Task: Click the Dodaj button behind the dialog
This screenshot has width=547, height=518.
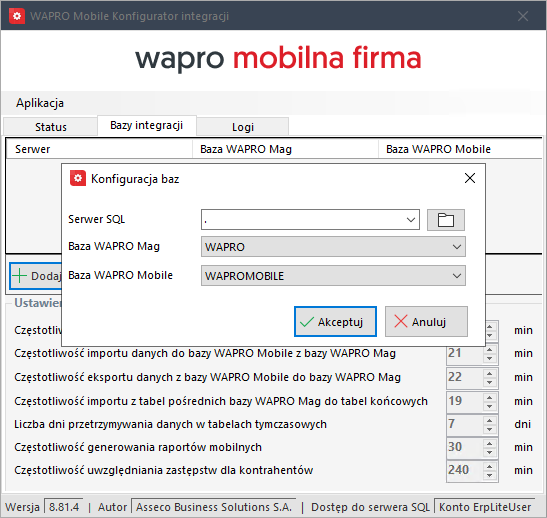Action: click(x=36, y=276)
